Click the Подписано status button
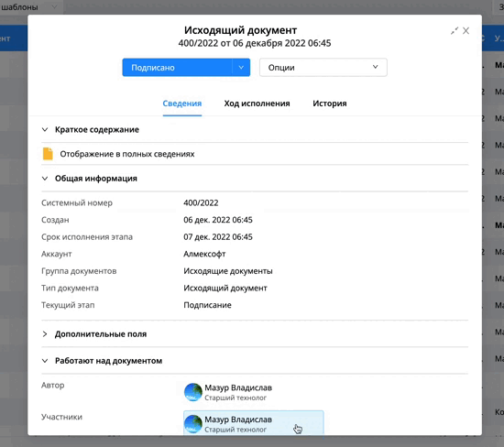This screenshot has width=504, height=447. coord(177,68)
